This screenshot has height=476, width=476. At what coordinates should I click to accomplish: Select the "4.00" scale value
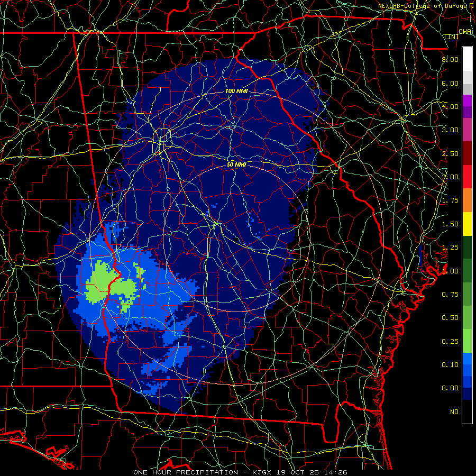pyautogui.click(x=450, y=106)
